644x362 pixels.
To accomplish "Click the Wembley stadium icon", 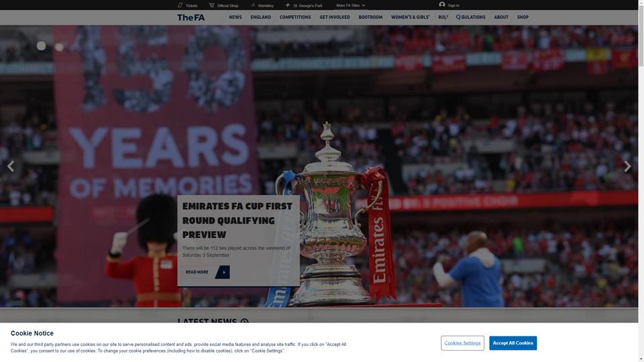I will (x=253, y=5).
